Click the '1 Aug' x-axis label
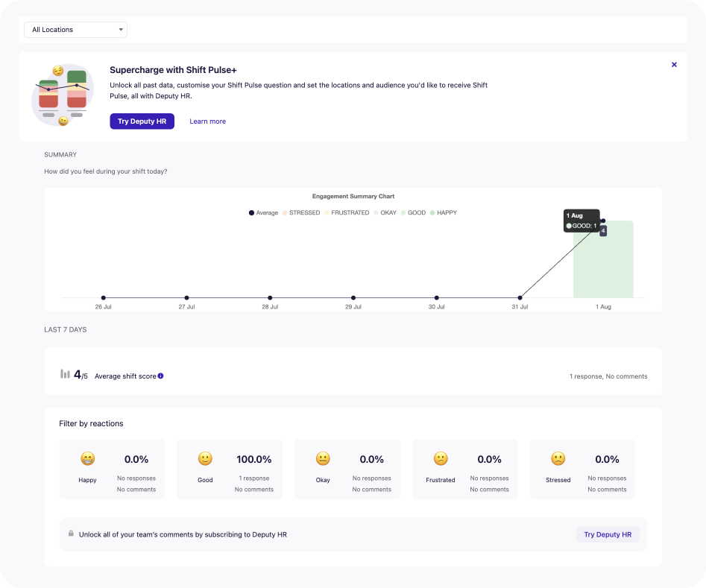Screen dimensions: 706x588 click(603, 306)
